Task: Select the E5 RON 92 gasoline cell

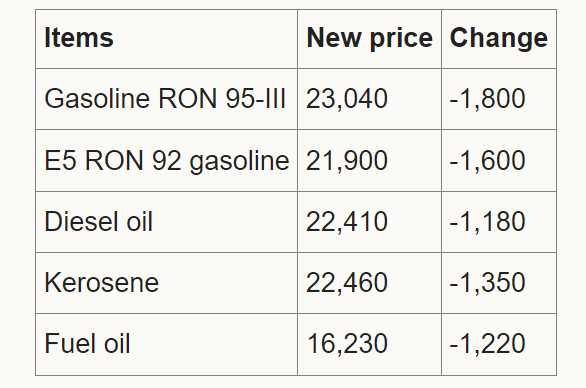Action: coord(167,161)
